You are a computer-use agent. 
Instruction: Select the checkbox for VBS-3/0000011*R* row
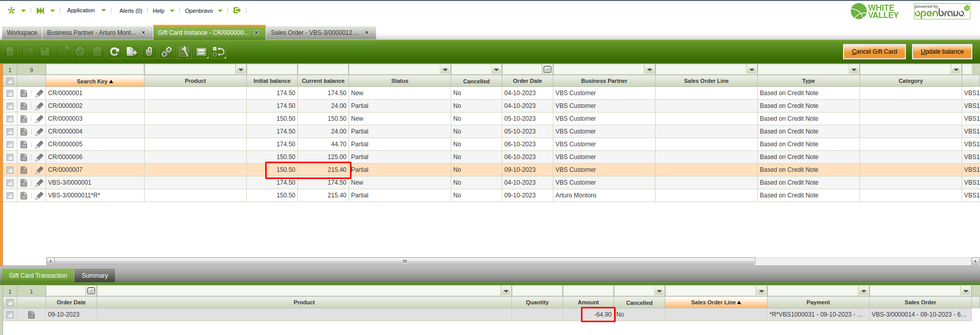10,195
